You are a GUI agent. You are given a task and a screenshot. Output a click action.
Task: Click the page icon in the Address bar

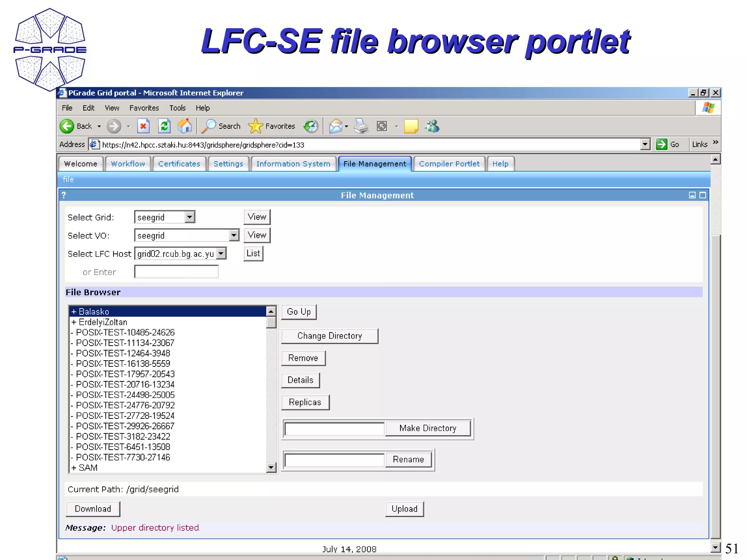94,144
